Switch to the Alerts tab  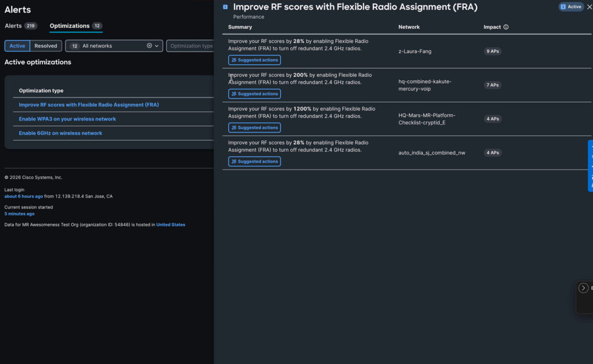click(13, 26)
